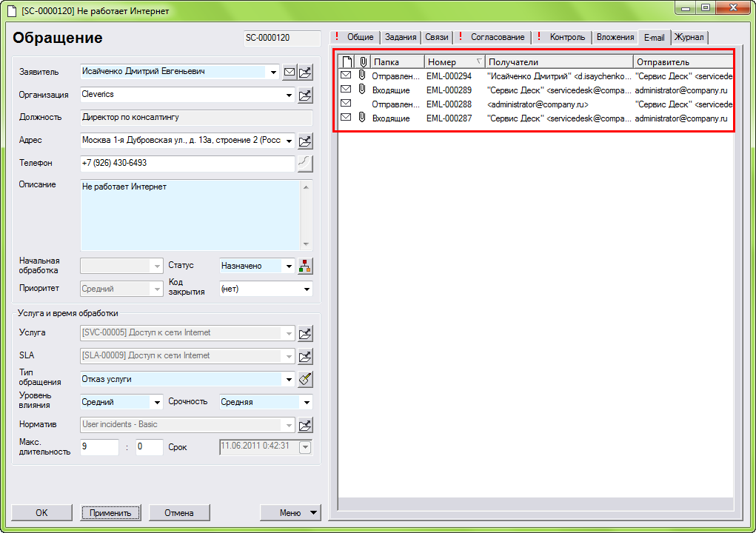Switch to the Согласование tab
Image resolution: width=756 pixels, height=533 pixels.
(492, 37)
